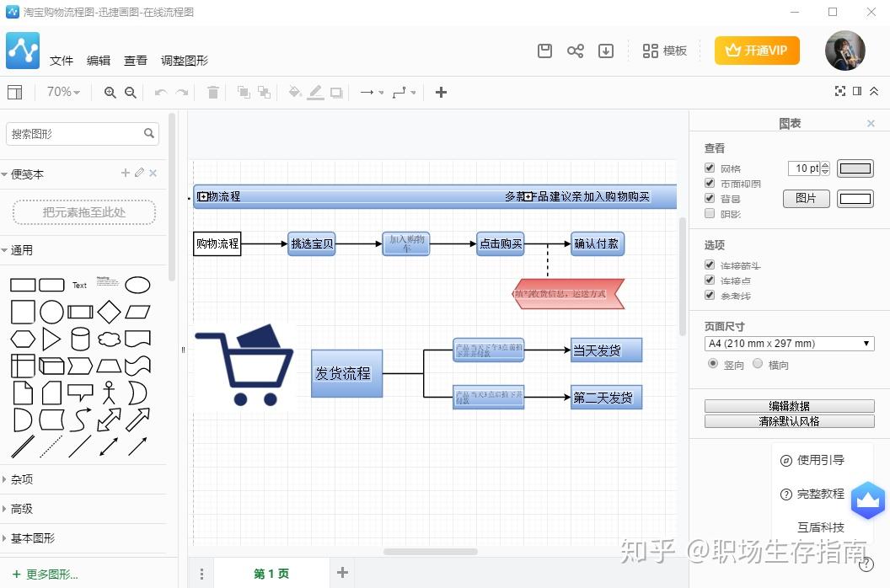Click the share icon in top toolbar

point(575,51)
